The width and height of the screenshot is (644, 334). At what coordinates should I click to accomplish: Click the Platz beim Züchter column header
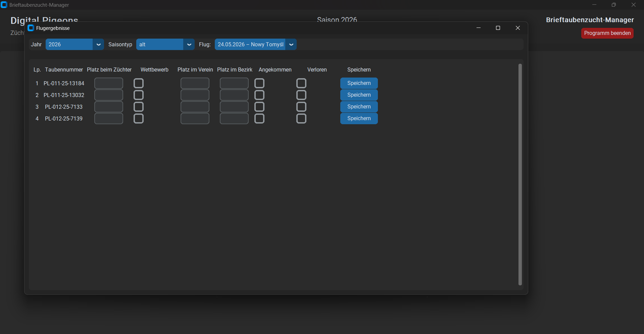pos(109,69)
